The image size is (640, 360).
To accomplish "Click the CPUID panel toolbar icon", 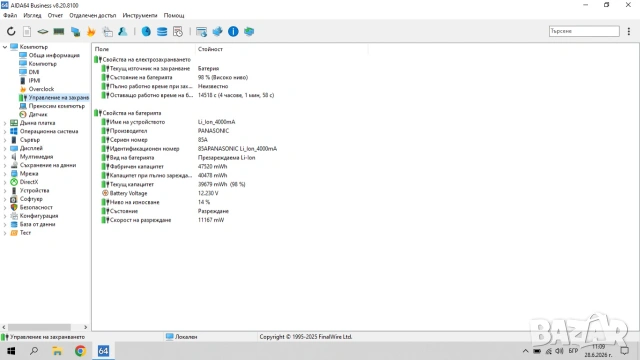I will click(x=107, y=31).
